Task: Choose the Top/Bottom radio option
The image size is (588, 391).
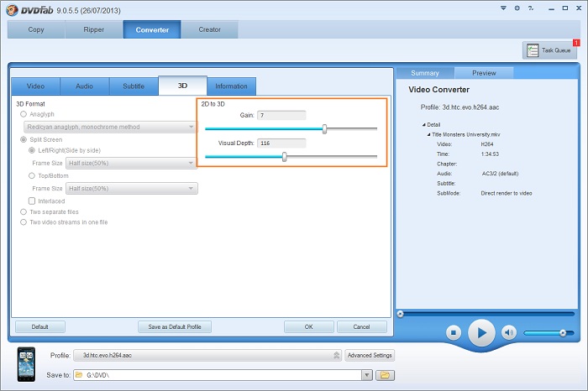Action: [32, 175]
